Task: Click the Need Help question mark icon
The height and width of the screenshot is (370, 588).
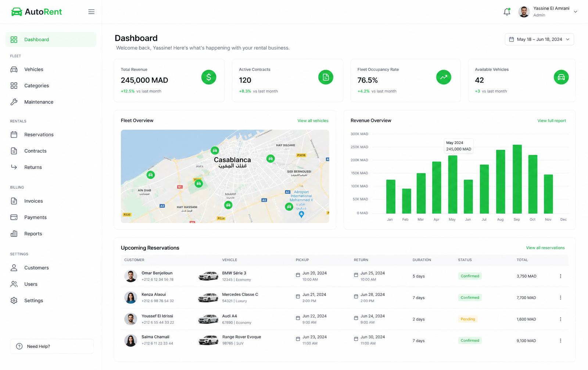Action: pyautogui.click(x=19, y=346)
